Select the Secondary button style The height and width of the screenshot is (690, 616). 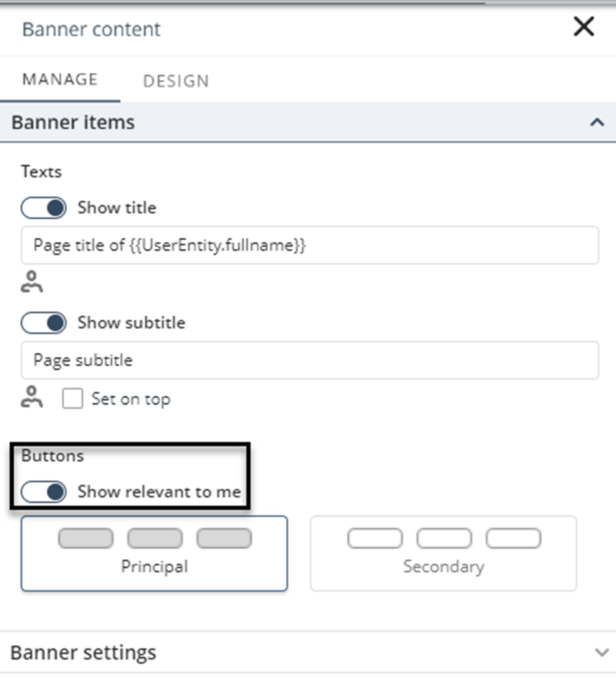(x=443, y=554)
